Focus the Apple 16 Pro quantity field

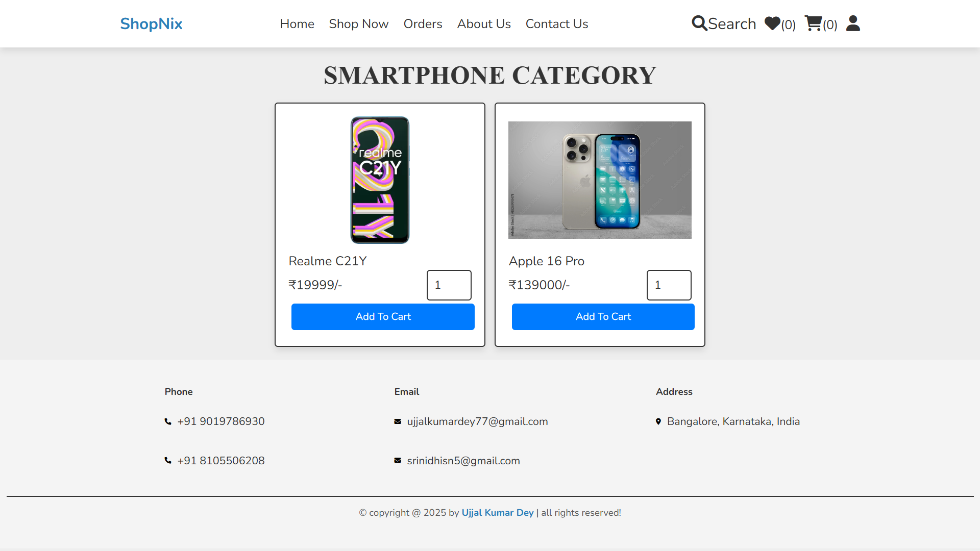tap(669, 285)
